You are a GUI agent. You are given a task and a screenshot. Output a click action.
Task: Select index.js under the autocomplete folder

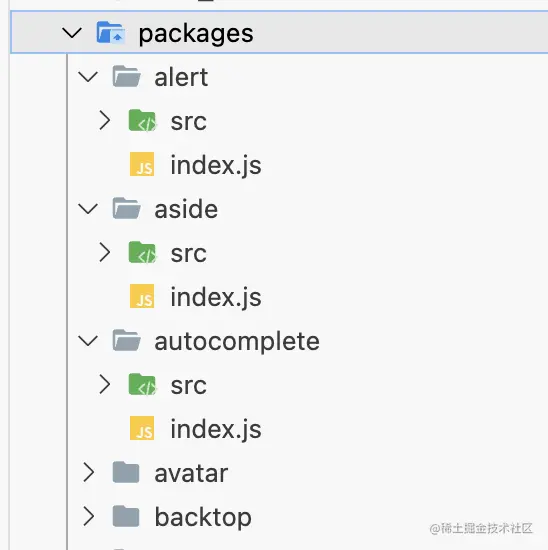216,429
